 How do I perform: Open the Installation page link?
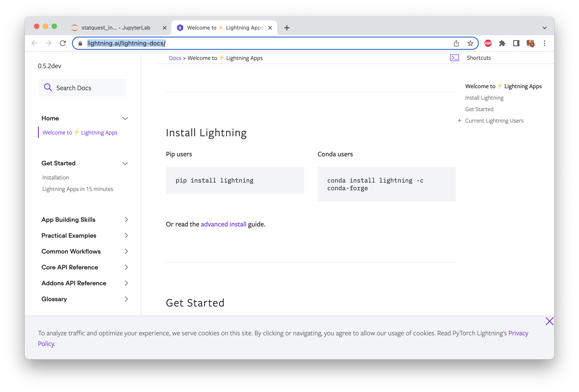pos(56,177)
